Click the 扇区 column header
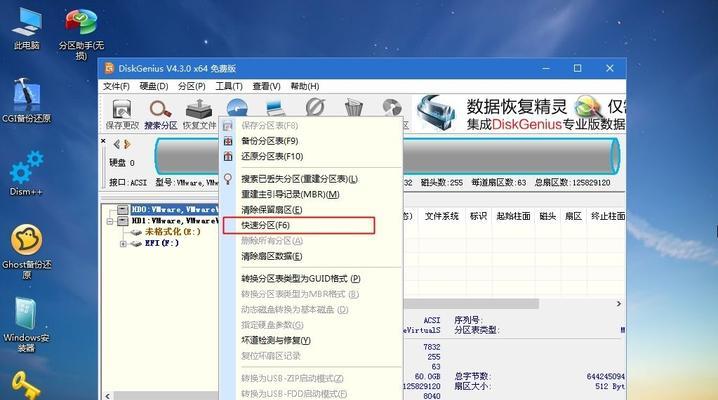 coord(573,216)
